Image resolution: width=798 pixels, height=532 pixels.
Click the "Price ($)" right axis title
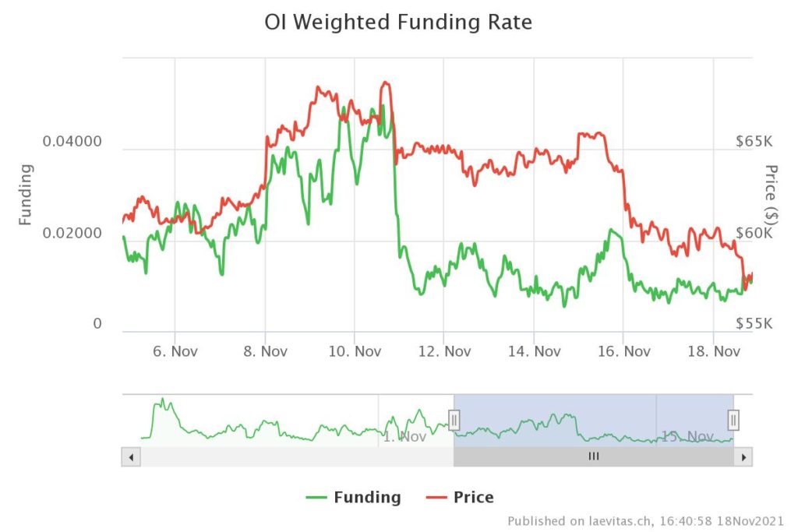(x=772, y=192)
